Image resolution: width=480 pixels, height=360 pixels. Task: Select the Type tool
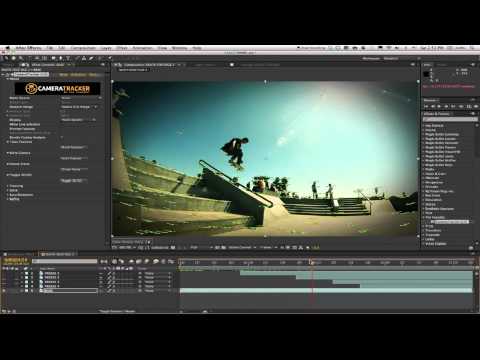[x=68, y=58]
